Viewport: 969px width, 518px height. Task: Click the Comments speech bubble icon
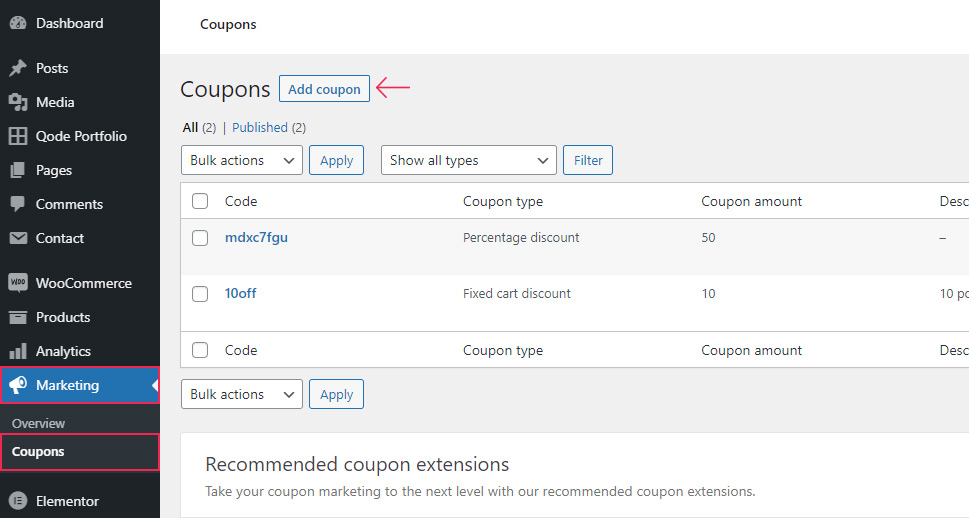pyautogui.click(x=17, y=204)
